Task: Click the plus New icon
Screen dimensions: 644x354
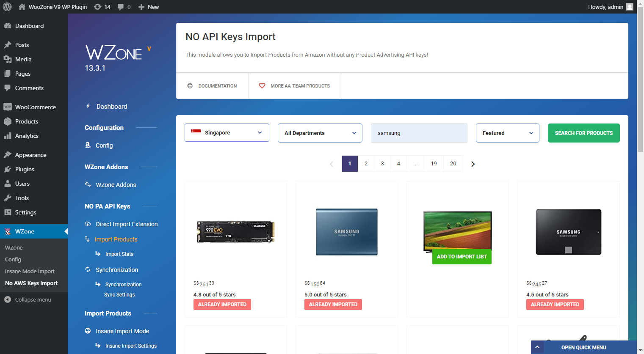Action: [141, 7]
